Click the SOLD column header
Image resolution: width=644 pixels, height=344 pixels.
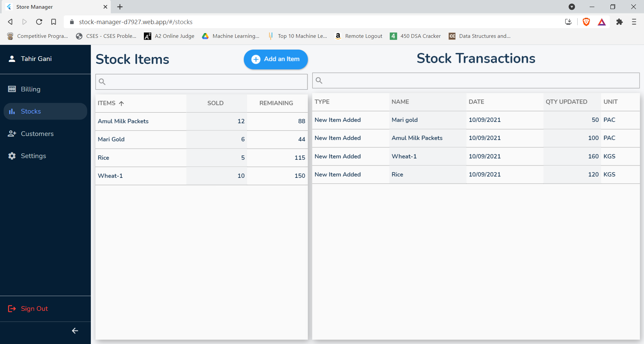(215, 103)
